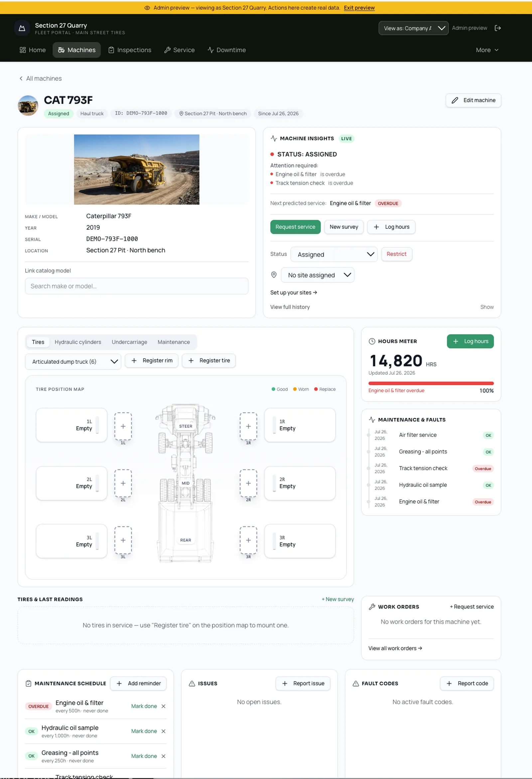This screenshot has width=532, height=779.
Task: Switch to the Undercarriage tab
Action: point(129,342)
